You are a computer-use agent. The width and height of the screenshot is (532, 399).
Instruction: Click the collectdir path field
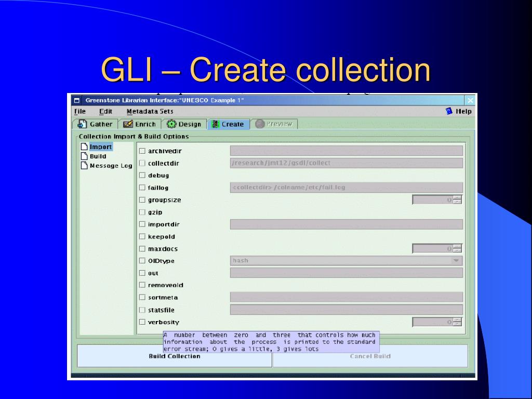pos(347,163)
